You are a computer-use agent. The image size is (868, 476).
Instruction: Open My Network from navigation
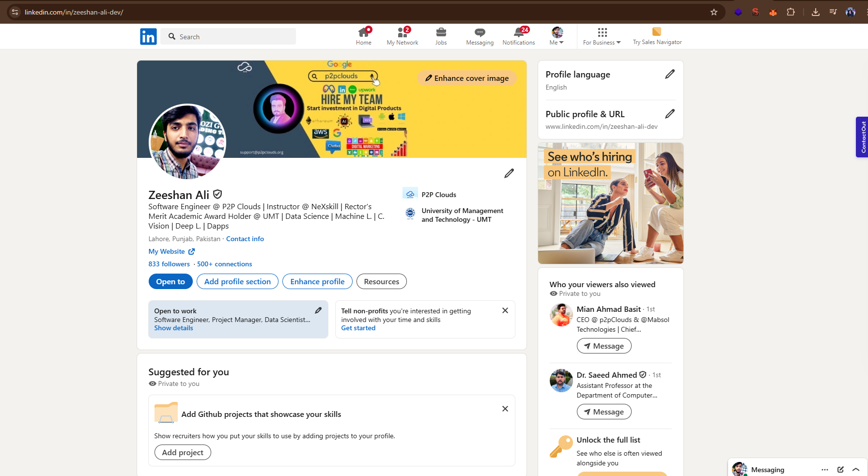403,36
